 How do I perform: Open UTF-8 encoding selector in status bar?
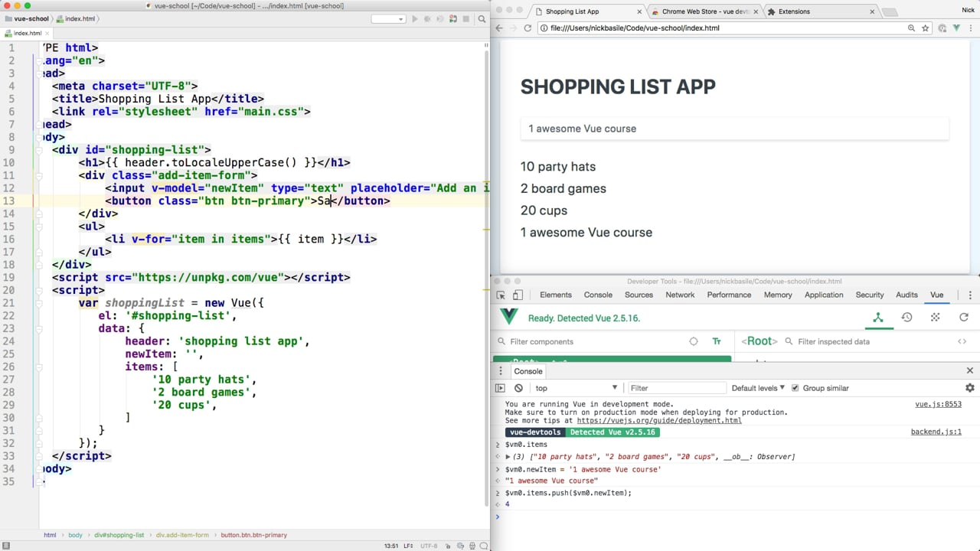[x=428, y=546]
